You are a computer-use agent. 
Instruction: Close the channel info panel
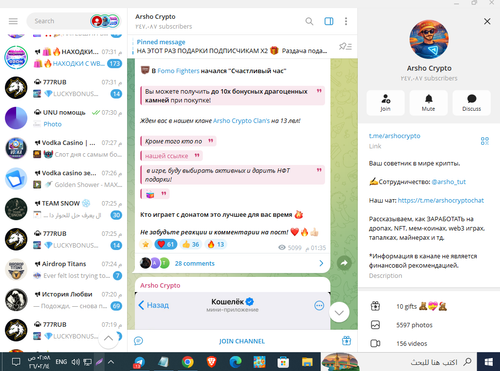(487, 21)
